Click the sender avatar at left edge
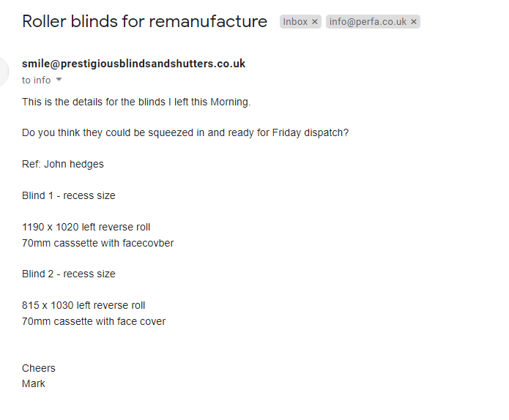 [x=4, y=71]
